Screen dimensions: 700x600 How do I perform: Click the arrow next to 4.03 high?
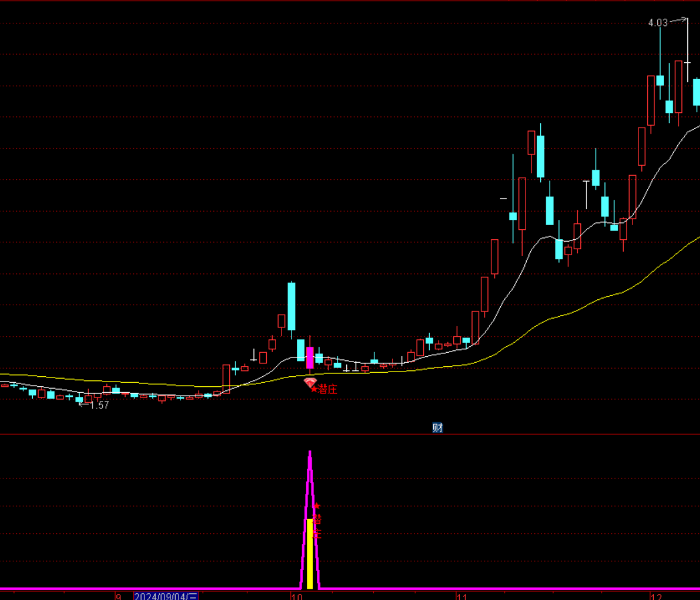coord(678,21)
